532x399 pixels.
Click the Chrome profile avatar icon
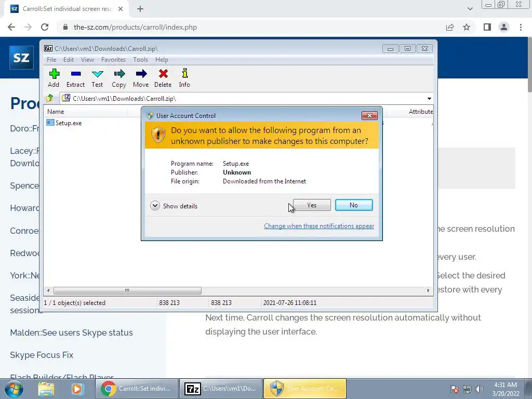tap(504, 27)
